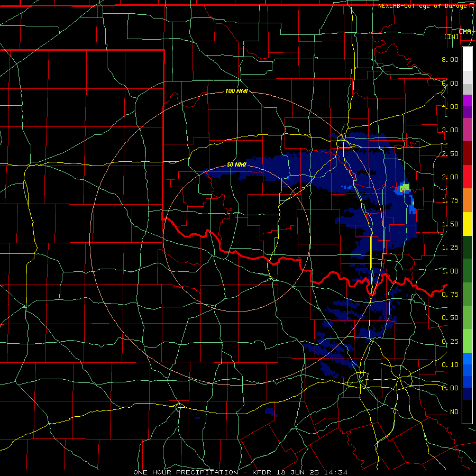The width and height of the screenshot is (476, 476).
Task: Click the "4.00" legend value
Action: point(450,106)
